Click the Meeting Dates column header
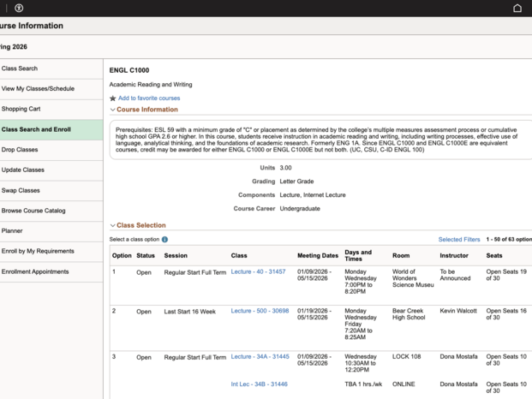532x399 pixels. pos(318,256)
